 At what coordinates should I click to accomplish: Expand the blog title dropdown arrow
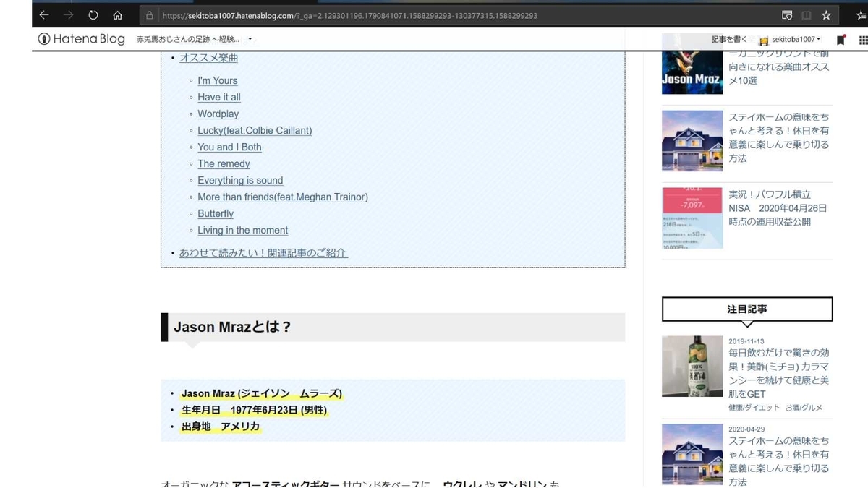(x=250, y=39)
